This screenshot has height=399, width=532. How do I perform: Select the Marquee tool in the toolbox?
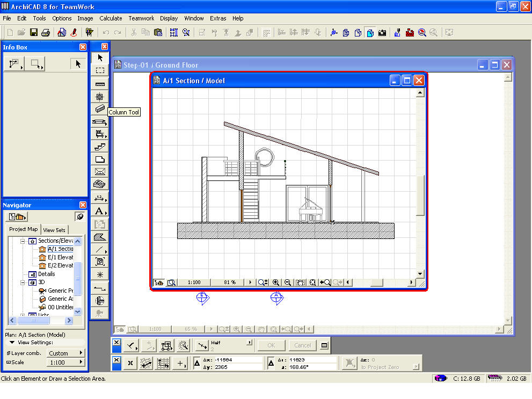pos(100,70)
